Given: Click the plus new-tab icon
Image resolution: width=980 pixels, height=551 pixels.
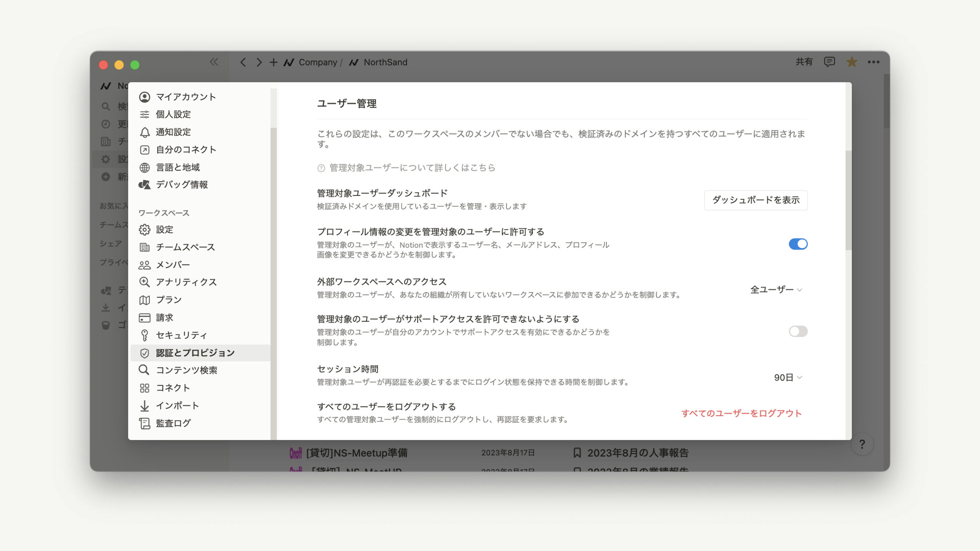Looking at the screenshot, I should [x=273, y=62].
